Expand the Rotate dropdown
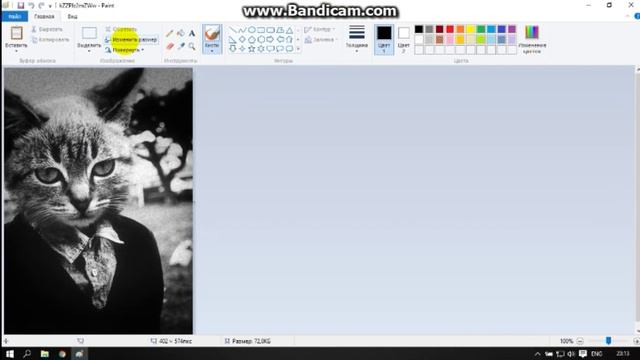This screenshot has width=640, height=360. (x=142, y=50)
